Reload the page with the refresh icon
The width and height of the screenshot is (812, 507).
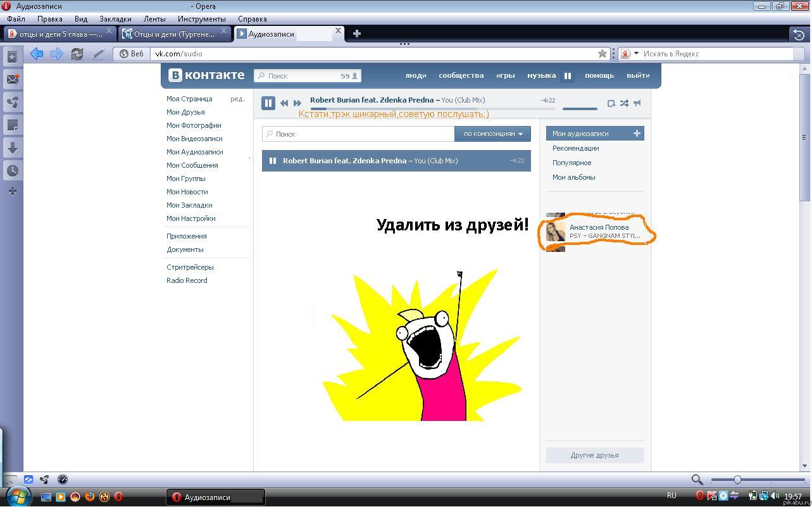(77, 54)
